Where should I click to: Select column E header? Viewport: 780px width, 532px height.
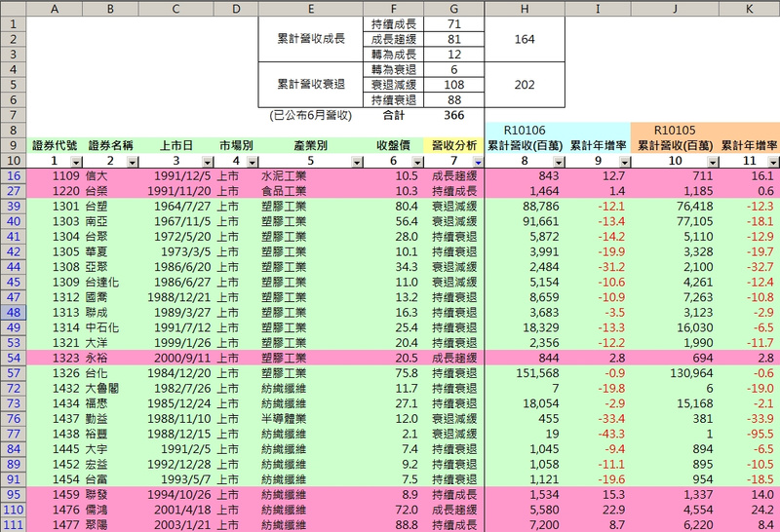coord(311,9)
